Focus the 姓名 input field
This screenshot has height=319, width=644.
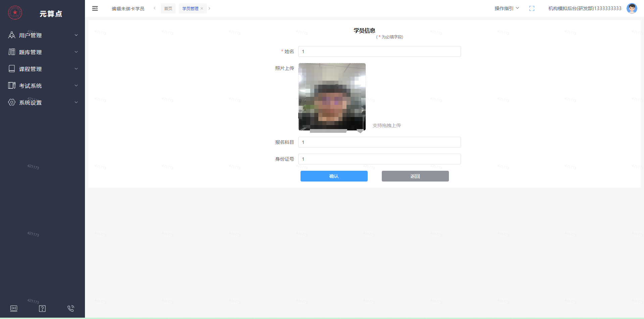[379, 51]
